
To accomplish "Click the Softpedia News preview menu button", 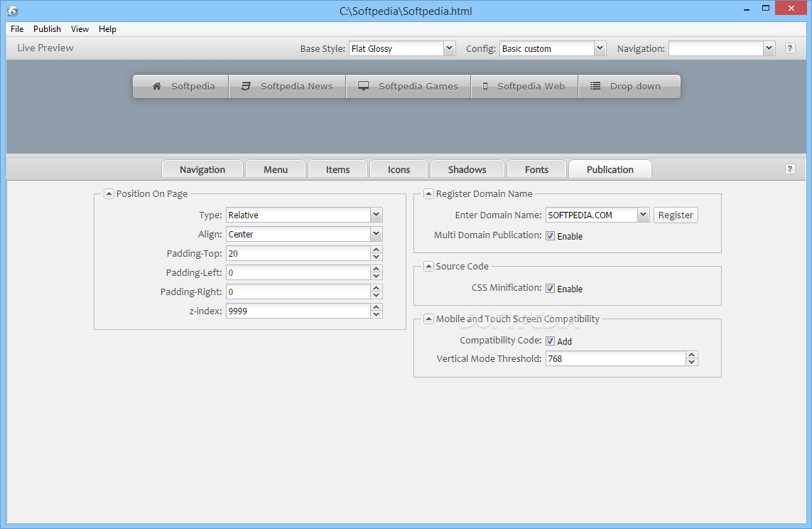I will tap(288, 86).
